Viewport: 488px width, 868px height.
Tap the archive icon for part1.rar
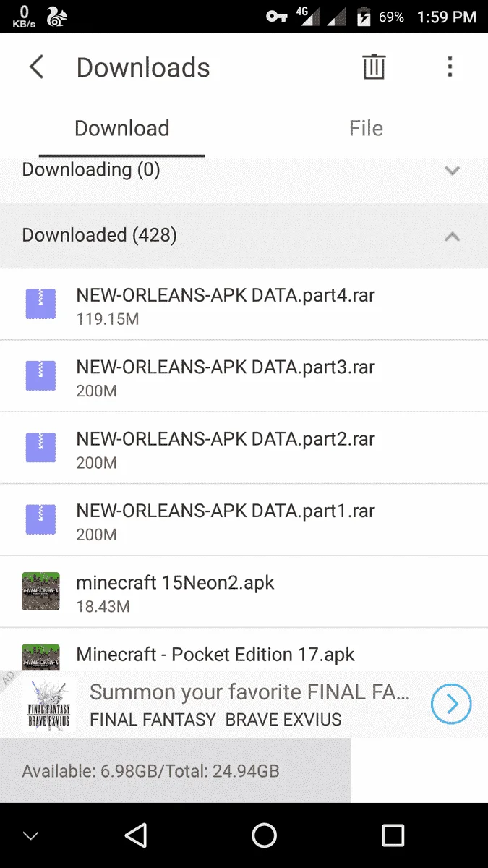(40, 520)
